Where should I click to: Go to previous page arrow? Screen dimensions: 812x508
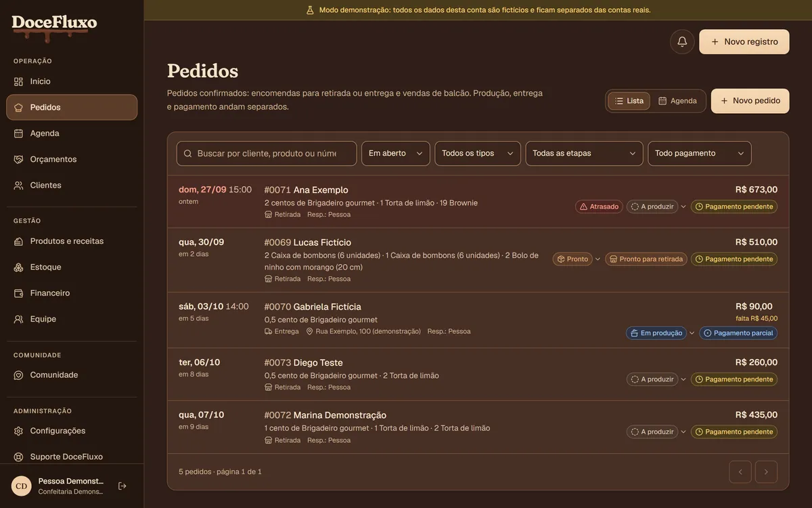click(740, 472)
